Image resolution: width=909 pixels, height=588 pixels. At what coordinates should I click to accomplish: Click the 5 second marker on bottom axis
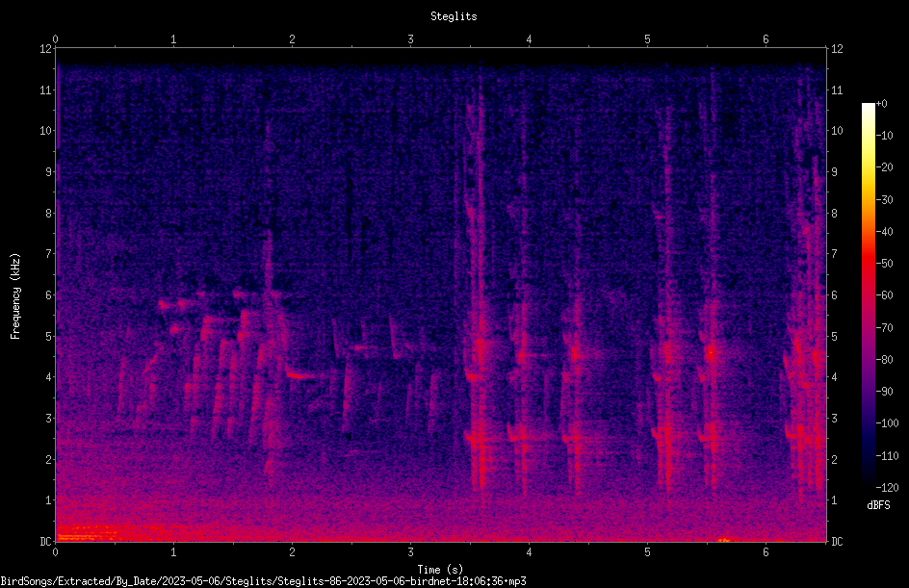pos(647,552)
